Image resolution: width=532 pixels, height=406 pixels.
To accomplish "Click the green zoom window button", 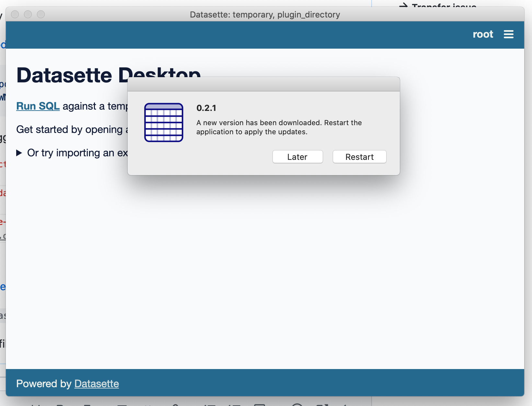I will pyautogui.click(x=41, y=14).
